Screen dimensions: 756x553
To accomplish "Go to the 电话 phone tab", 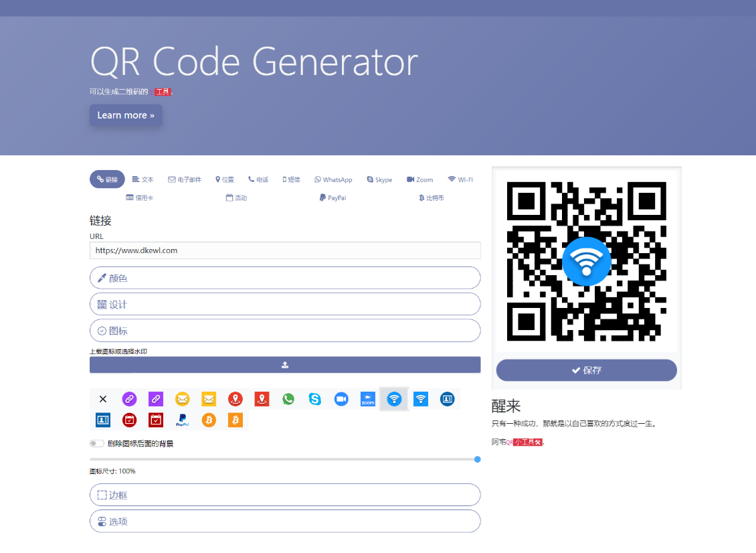I will 258,179.
